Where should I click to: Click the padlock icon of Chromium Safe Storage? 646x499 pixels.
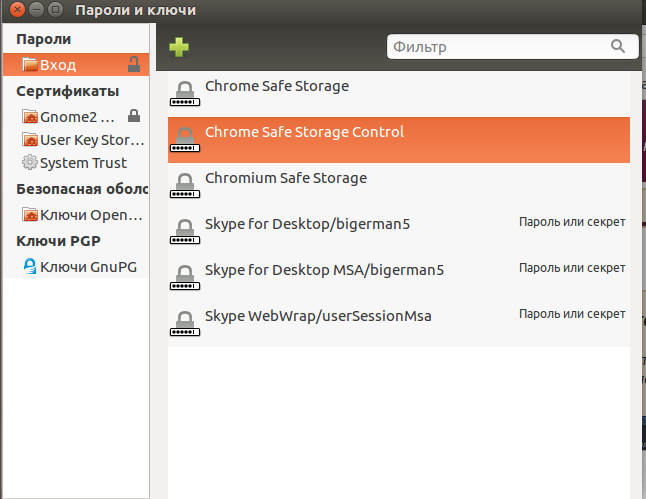click(x=184, y=185)
